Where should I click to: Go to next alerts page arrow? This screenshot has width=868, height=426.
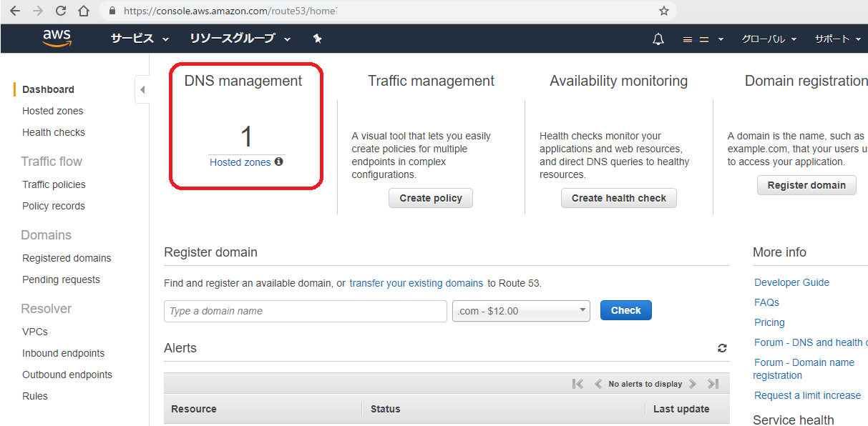point(692,384)
